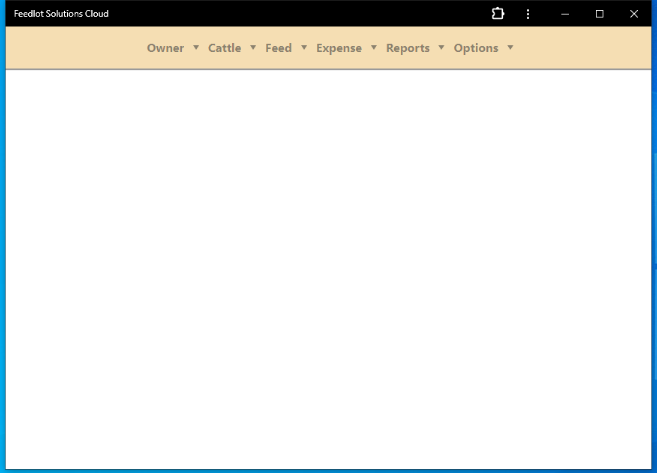Open the Owner menu
This screenshot has width=657, height=473.
click(x=165, y=48)
